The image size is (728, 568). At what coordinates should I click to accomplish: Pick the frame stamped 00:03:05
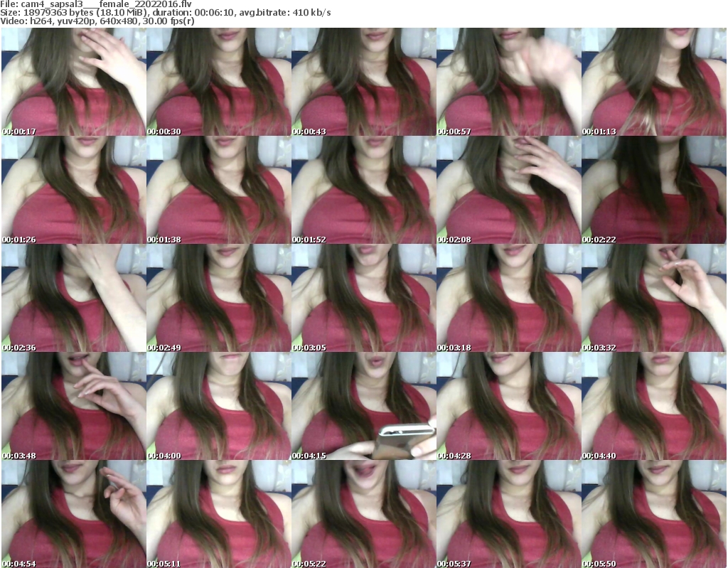pyautogui.click(x=363, y=298)
